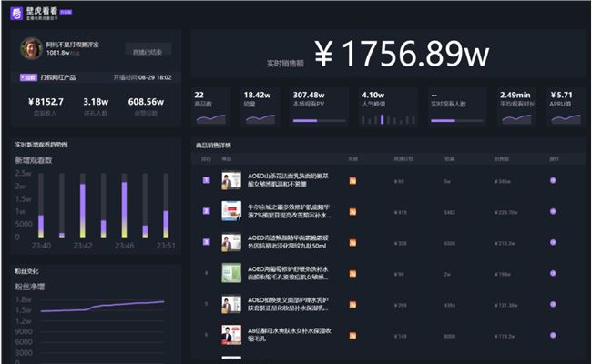Click the orange source icon for first product

pyautogui.click(x=353, y=181)
